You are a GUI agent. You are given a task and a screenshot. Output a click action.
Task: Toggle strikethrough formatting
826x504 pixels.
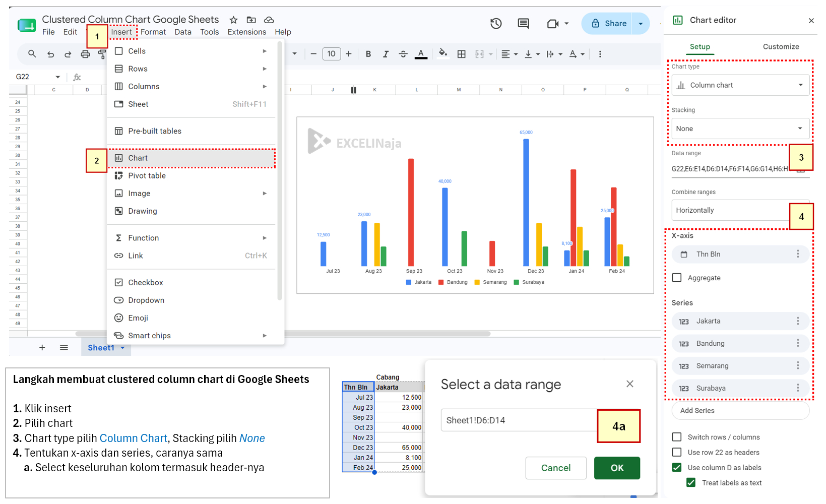click(403, 54)
